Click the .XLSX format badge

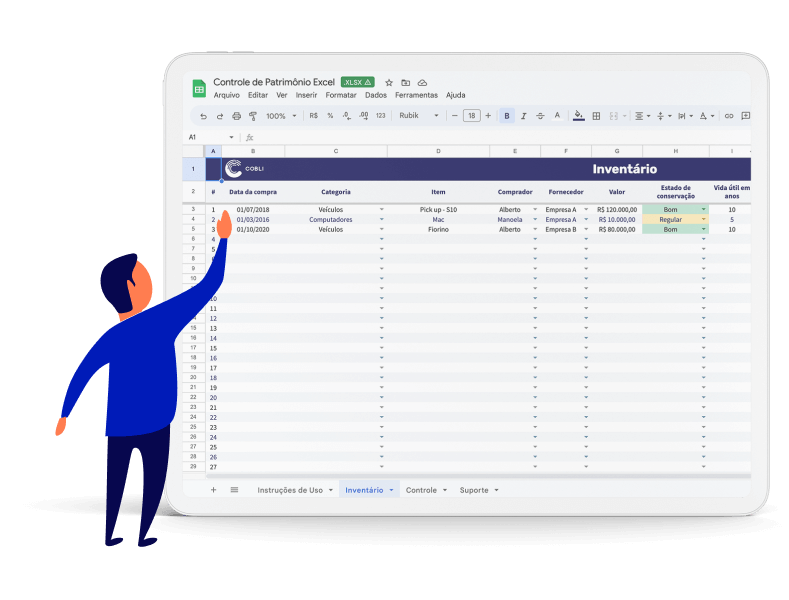pos(357,82)
